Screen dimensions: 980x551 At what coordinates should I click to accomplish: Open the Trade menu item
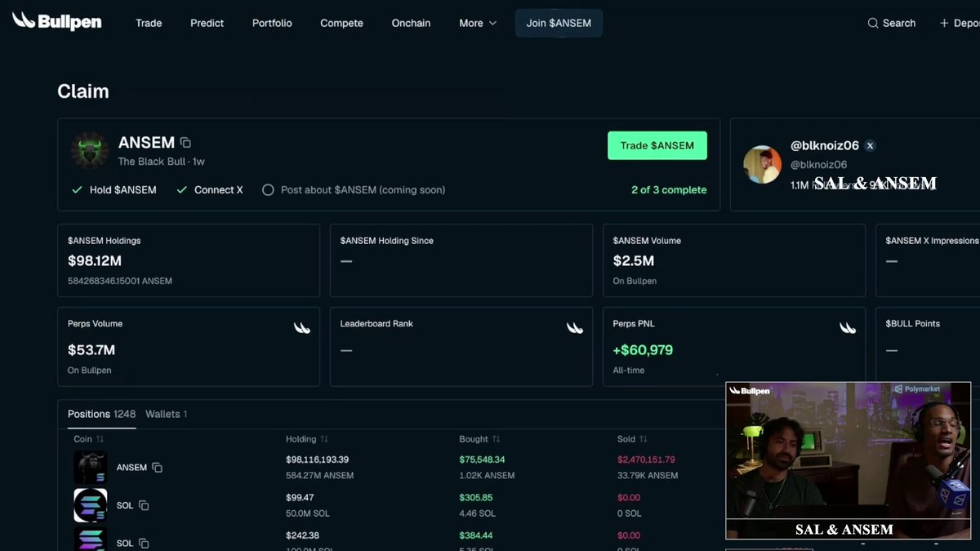click(149, 23)
